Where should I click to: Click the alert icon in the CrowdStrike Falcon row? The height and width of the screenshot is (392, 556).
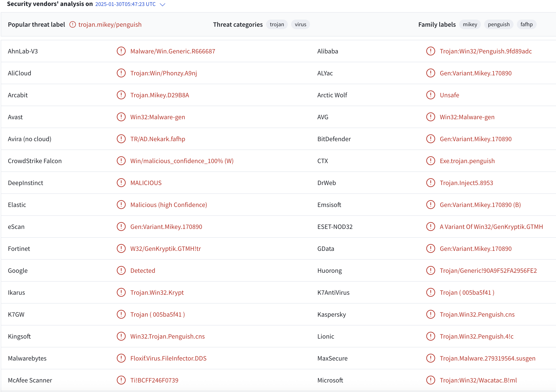click(x=121, y=161)
